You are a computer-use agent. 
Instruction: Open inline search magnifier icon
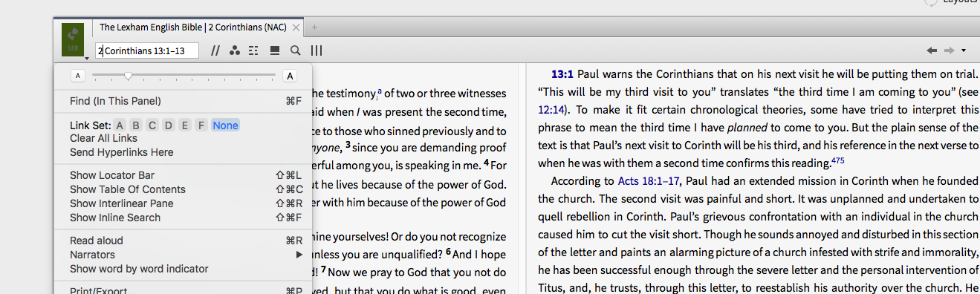295,50
